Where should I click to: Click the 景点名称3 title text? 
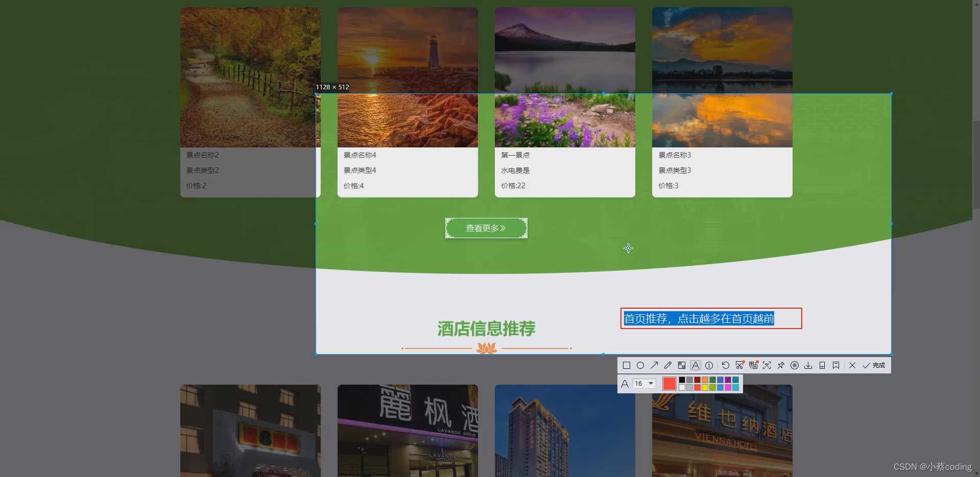[674, 155]
